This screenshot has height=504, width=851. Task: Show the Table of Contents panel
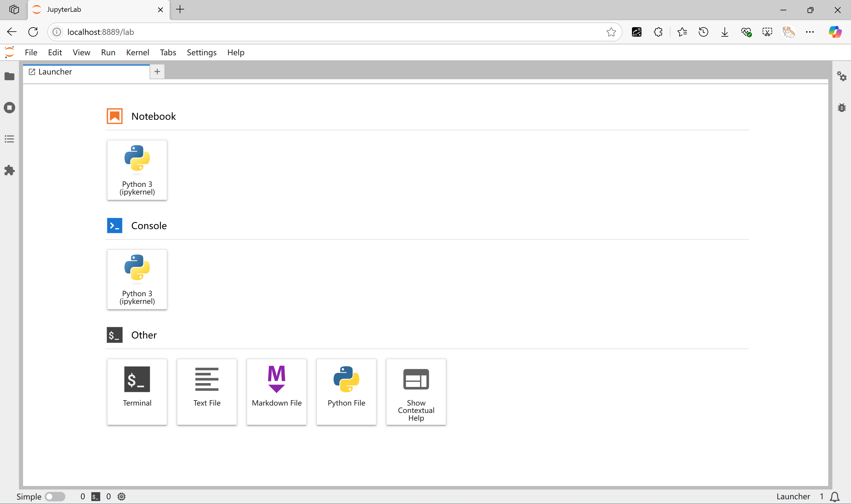coord(9,139)
